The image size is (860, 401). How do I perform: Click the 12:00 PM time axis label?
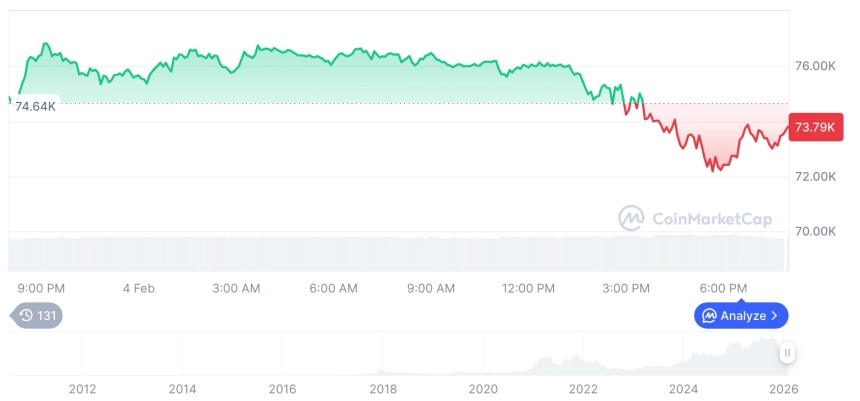528,288
